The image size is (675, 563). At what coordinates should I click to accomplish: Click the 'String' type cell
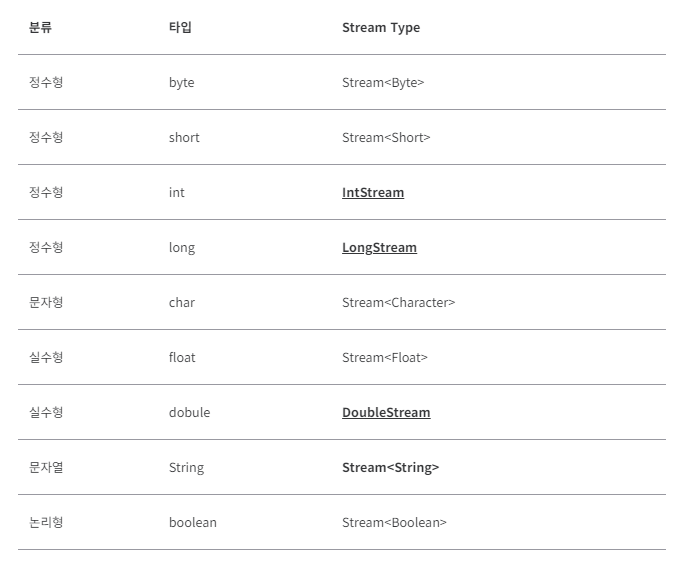[186, 468]
